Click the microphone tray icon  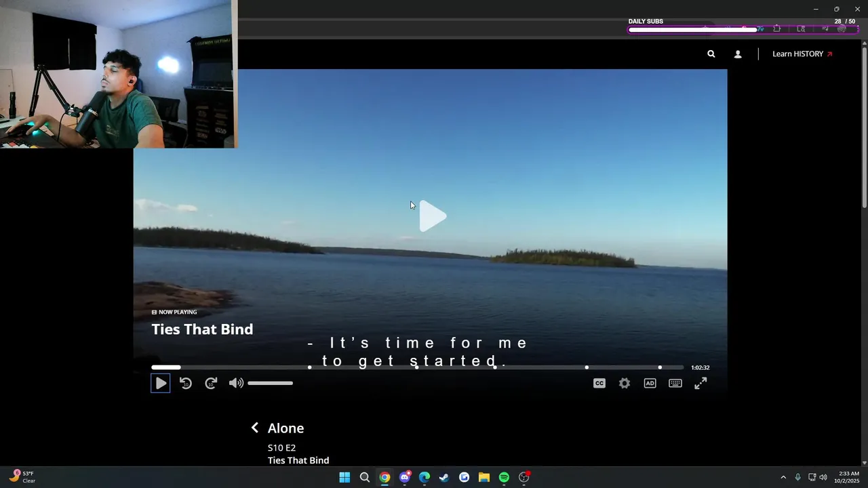pyautogui.click(x=797, y=477)
